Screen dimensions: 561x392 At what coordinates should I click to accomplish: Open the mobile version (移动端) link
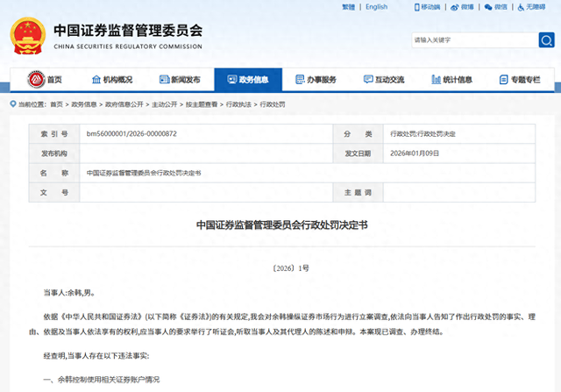coord(427,7)
